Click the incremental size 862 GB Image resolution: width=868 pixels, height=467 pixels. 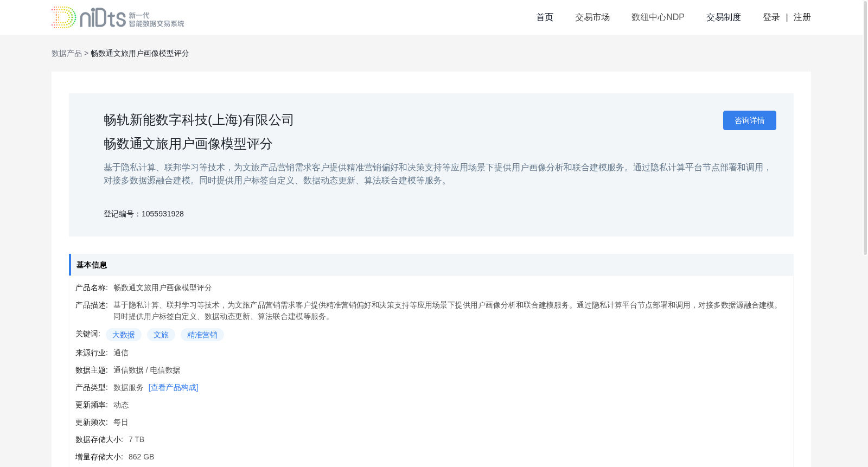pyautogui.click(x=142, y=457)
